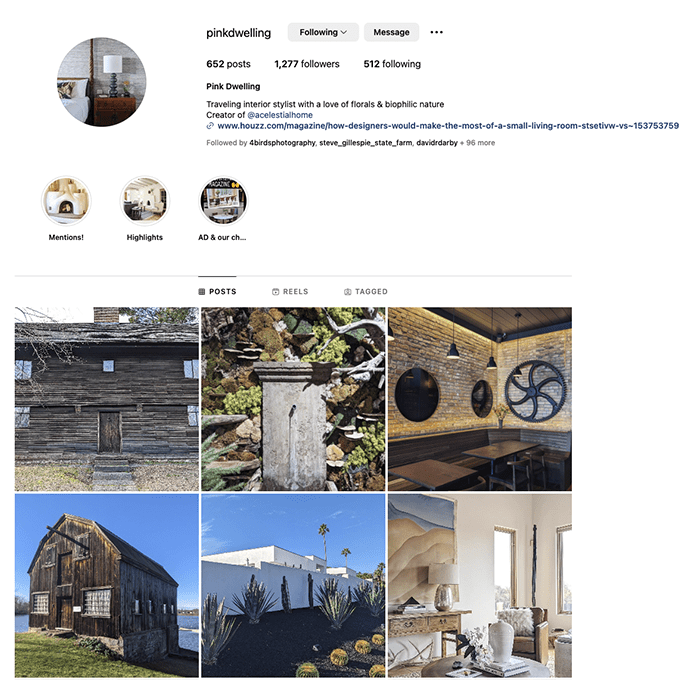This screenshot has width=680, height=680.
Task: Select the Posts tab
Action: coord(217,291)
